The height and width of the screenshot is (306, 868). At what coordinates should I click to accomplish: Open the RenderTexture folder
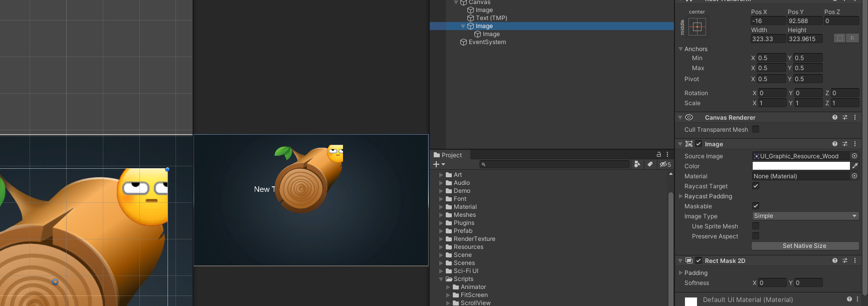474,239
